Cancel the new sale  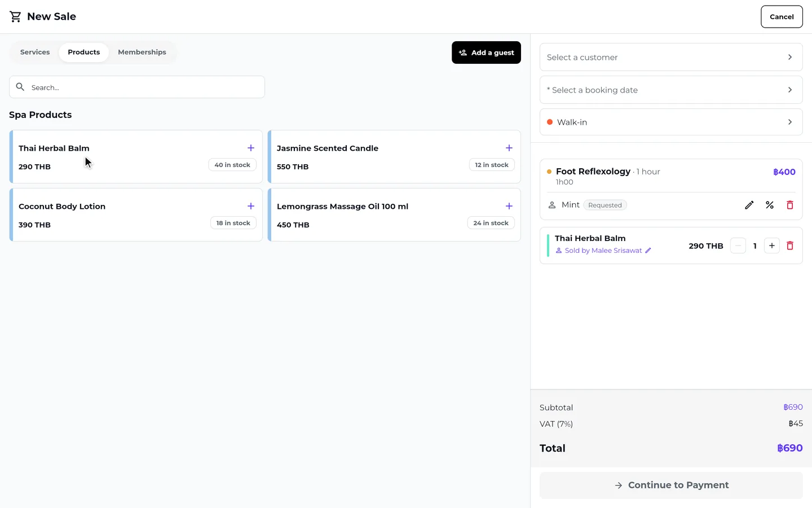pos(782,17)
